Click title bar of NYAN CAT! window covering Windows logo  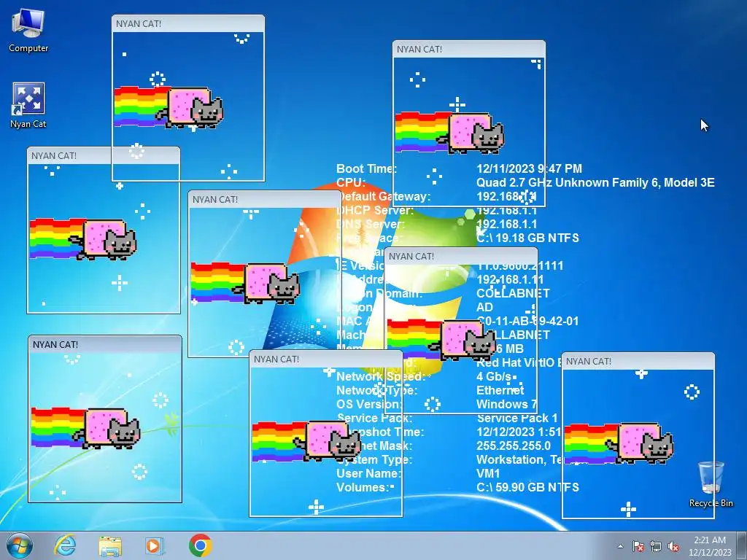click(264, 199)
